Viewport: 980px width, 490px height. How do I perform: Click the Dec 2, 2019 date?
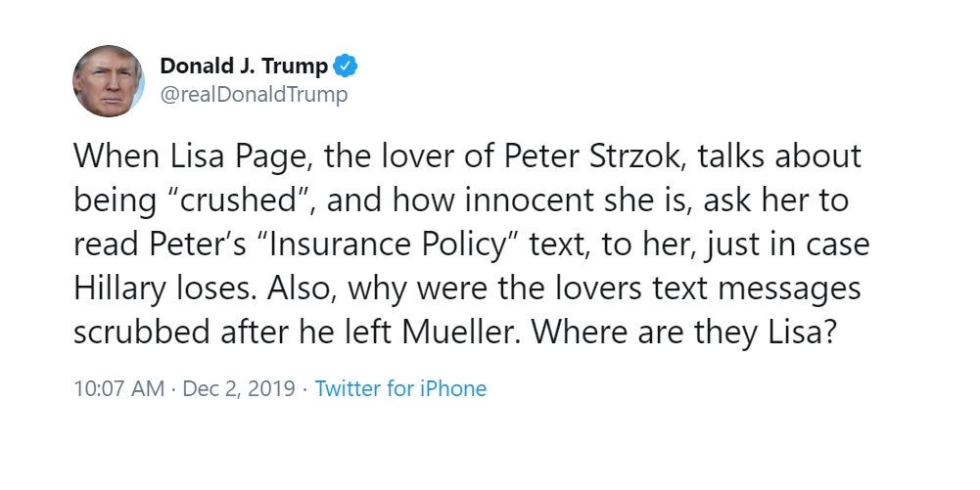pos(239,388)
